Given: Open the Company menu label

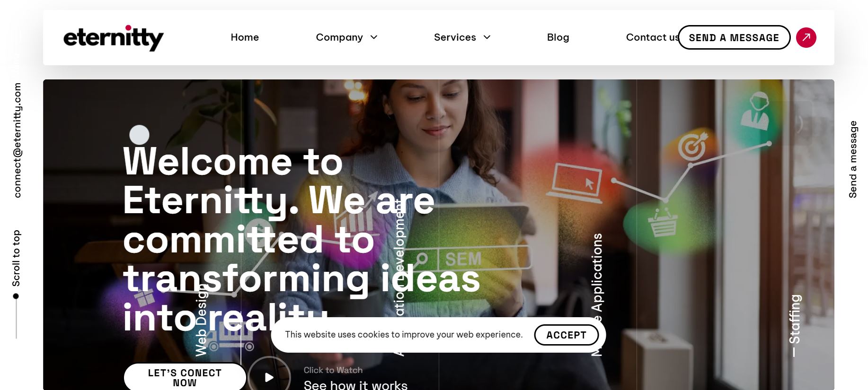Looking at the screenshot, I should (x=339, y=37).
